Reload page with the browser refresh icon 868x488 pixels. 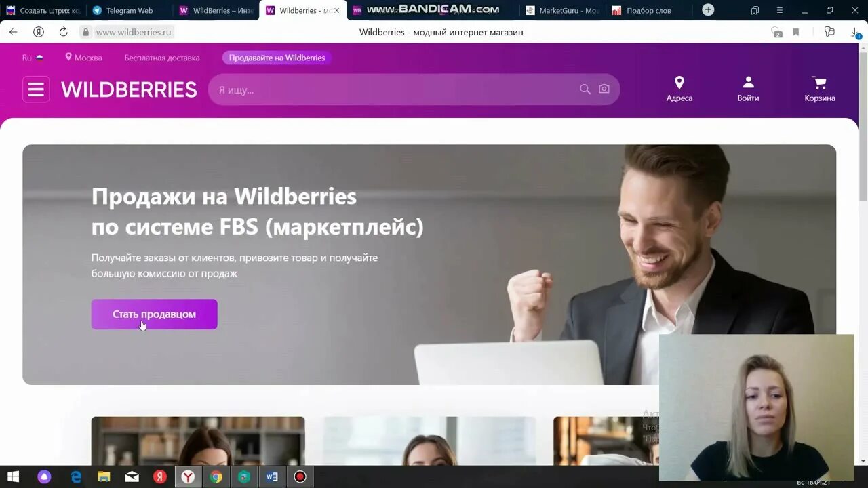click(63, 32)
